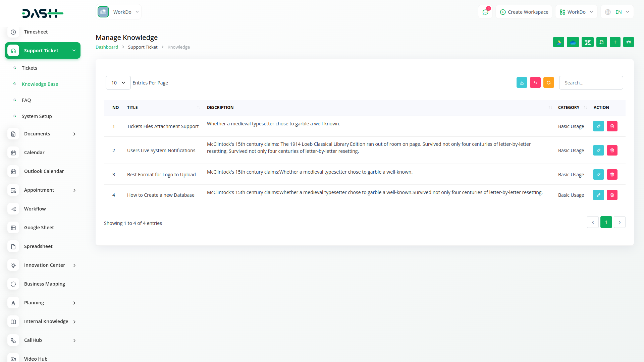Click the Create Workspace button
The image size is (644, 362).
(x=524, y=12)
